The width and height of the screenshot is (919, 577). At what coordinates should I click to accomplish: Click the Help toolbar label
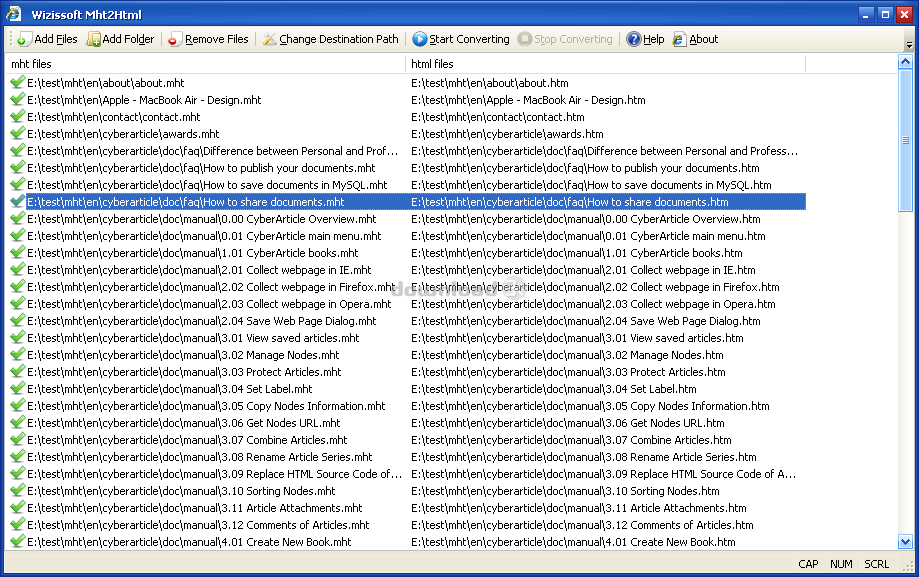click(x=653, y=39)
